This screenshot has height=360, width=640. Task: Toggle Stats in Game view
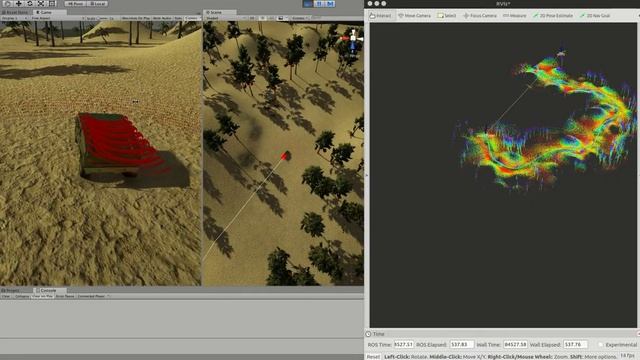tap(178, 18)
